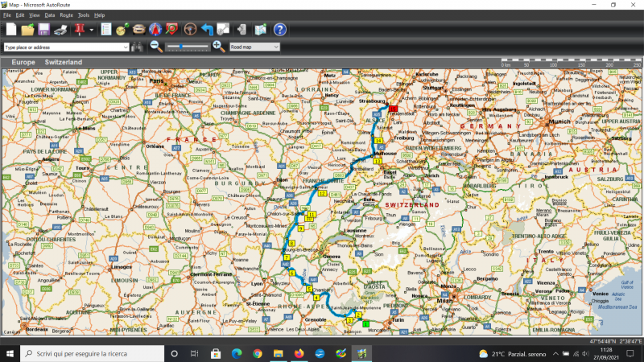Select the red pushpin tool

point(80,30)
